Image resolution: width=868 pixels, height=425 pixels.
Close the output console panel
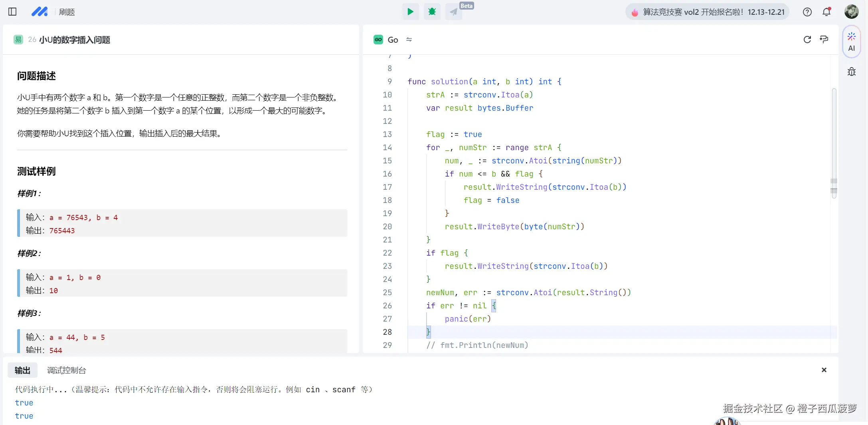tap(824, 370)
